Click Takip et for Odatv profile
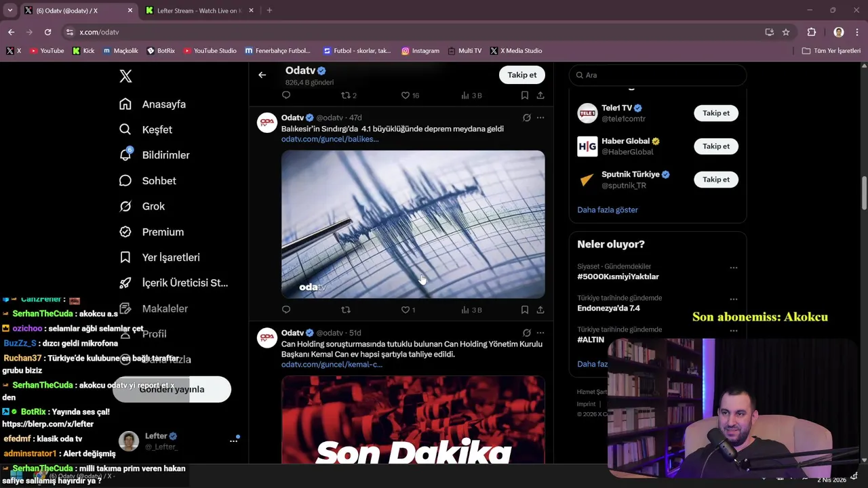The width and height of the screenshot is (868, 488). point(522,75)
